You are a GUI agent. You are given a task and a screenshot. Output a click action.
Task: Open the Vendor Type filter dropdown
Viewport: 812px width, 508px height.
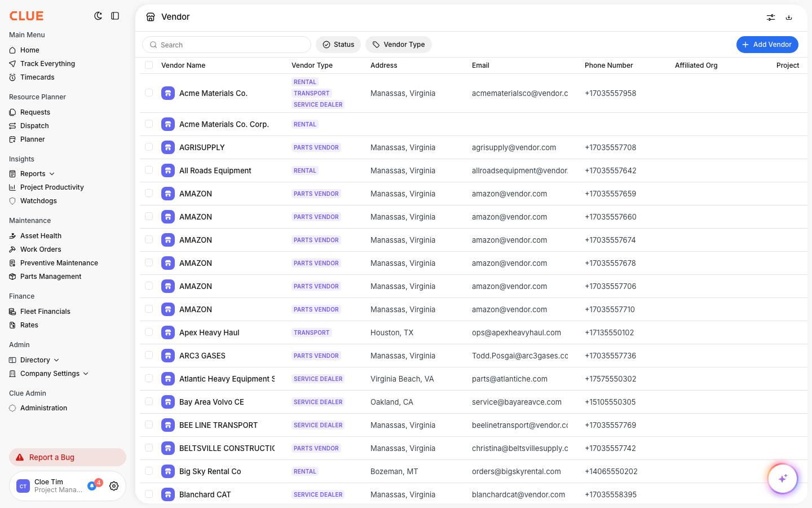point(399,45)
